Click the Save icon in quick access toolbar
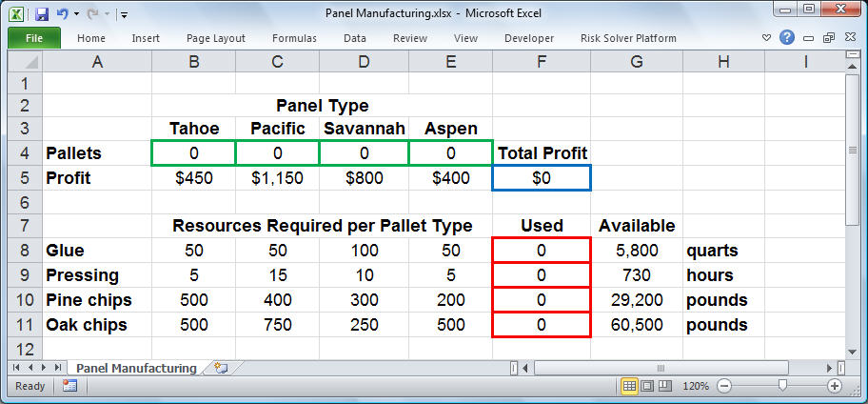 click(x=41, y=14)
